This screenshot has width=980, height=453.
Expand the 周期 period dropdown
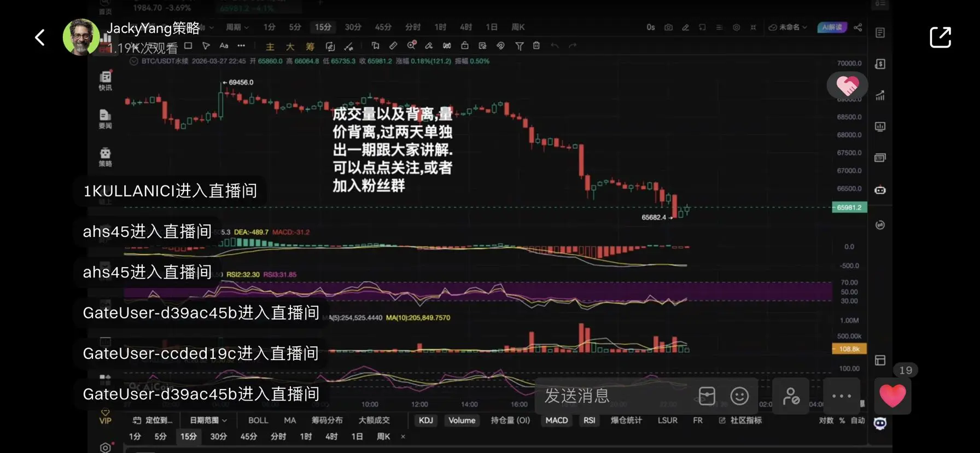(237, 27)
